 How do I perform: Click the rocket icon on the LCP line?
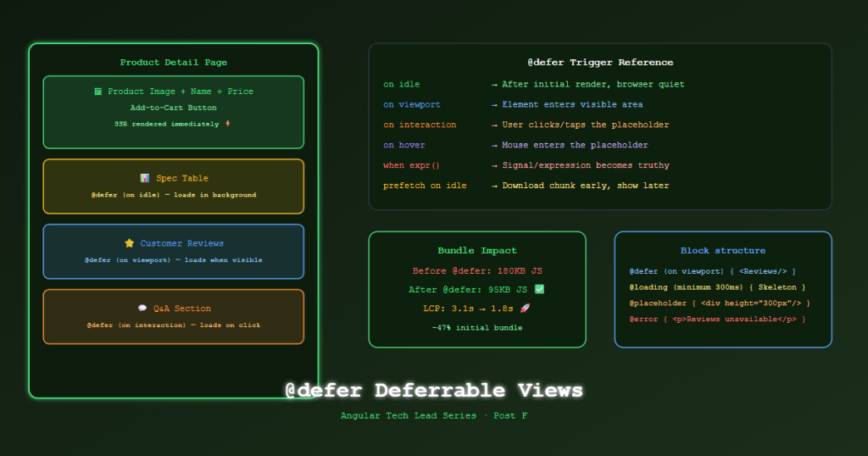pos(525,309)
